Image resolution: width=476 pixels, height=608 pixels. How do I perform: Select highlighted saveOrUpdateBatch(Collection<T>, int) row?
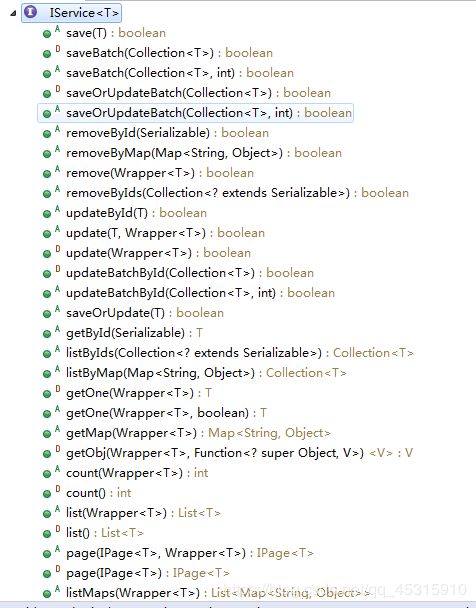(195, 113)
